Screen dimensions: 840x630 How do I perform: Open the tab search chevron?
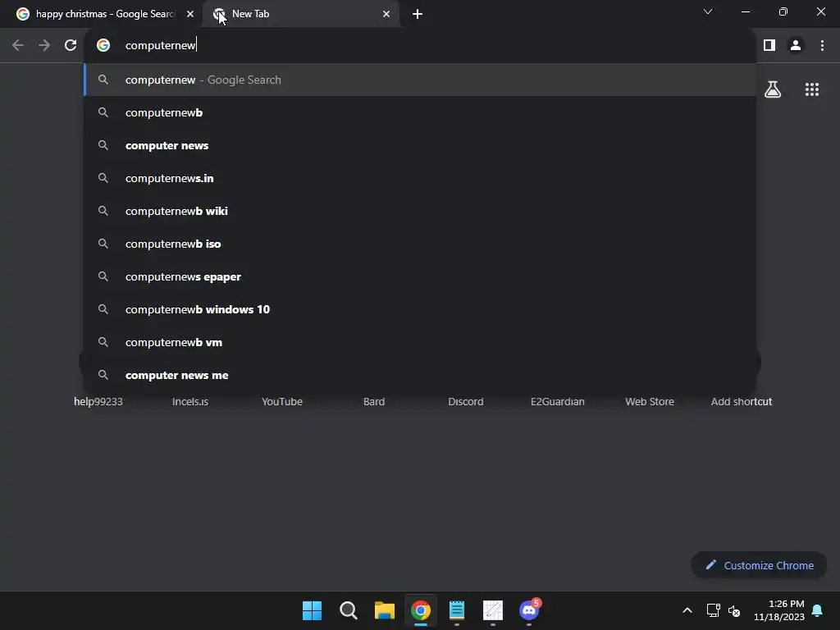(x=708, y=11)
